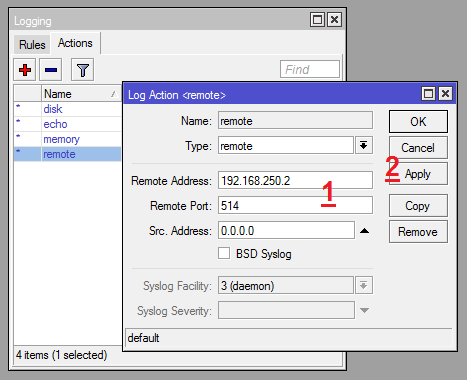The height and width of the screenshot is (380, 467).
Task: Click Cancel in Log Action dialog
Action: (418, 148)
